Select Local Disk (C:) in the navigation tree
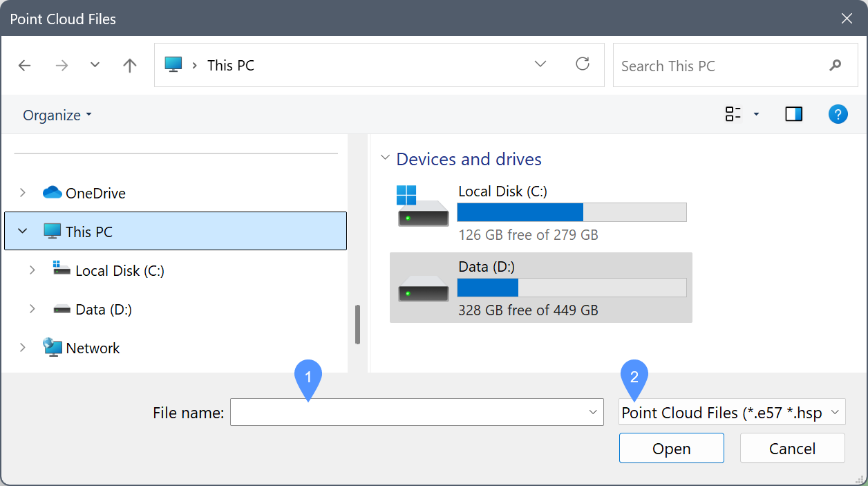 point(119,271)
